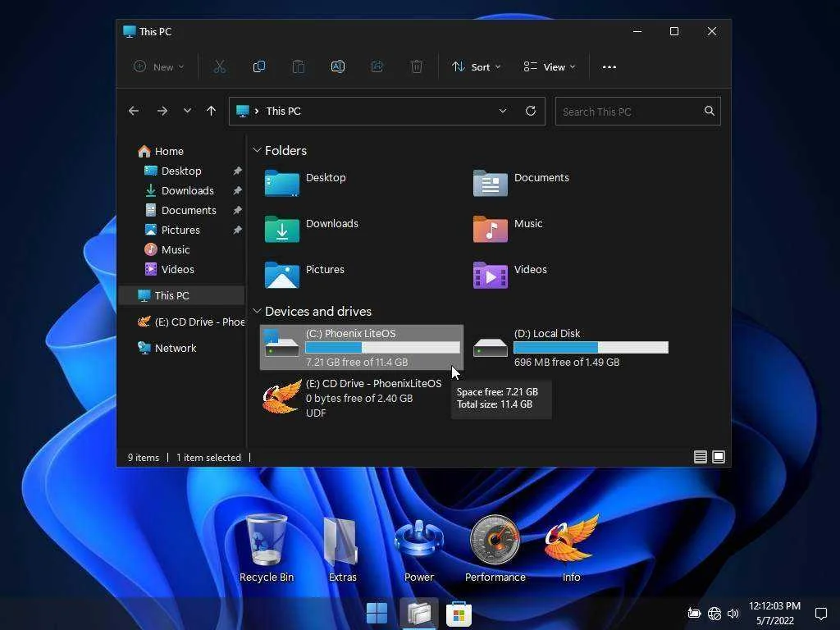The image size is (840, 630).
Task: Go up one level with up arrow
Action: click(211, 111)
